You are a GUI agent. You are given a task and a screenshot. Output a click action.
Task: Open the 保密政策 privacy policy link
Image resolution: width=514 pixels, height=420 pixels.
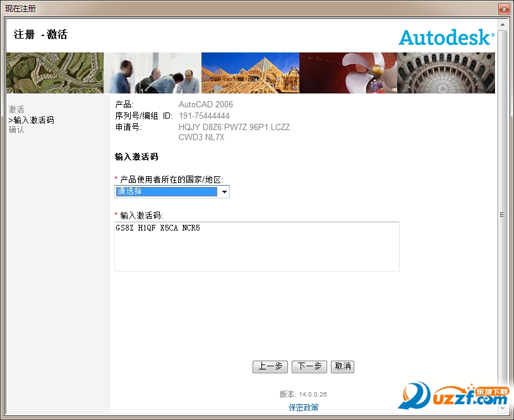(x=303, y=407)
